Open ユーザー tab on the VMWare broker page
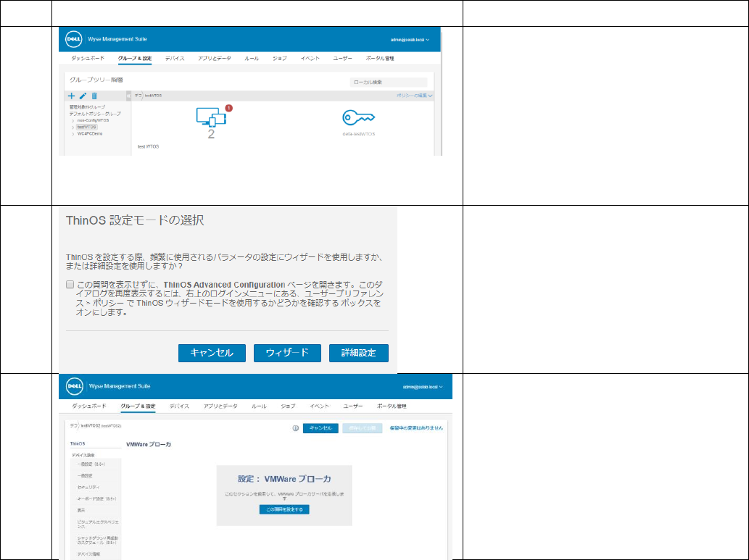749x560 pixels. point(353,406)
